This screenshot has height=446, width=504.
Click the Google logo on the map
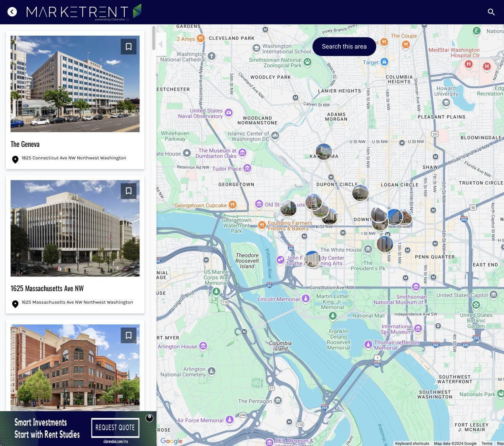click(171, 441)
